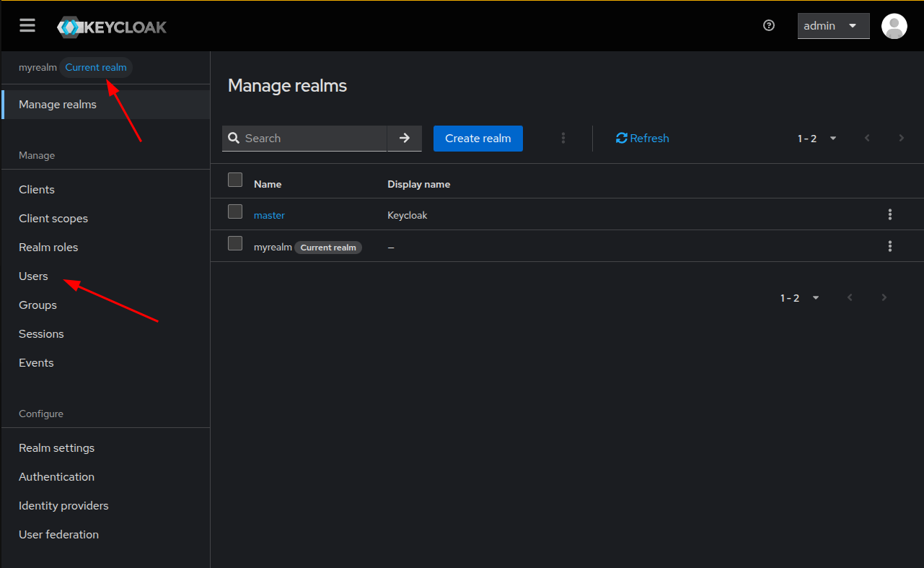Viewport: 924px width, 568px height.
Task: Go to the previous page in the top pagination
Action: 867,138
